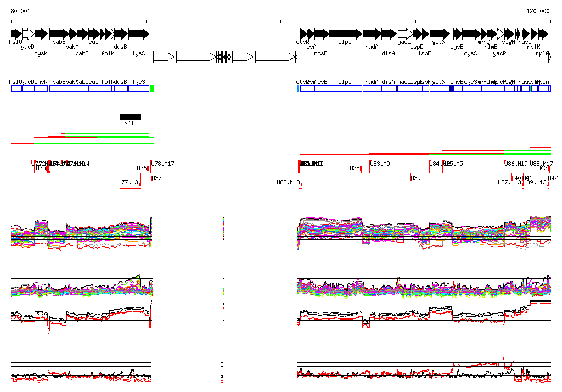Click the blue lysS annotation box

click(139, 88)
